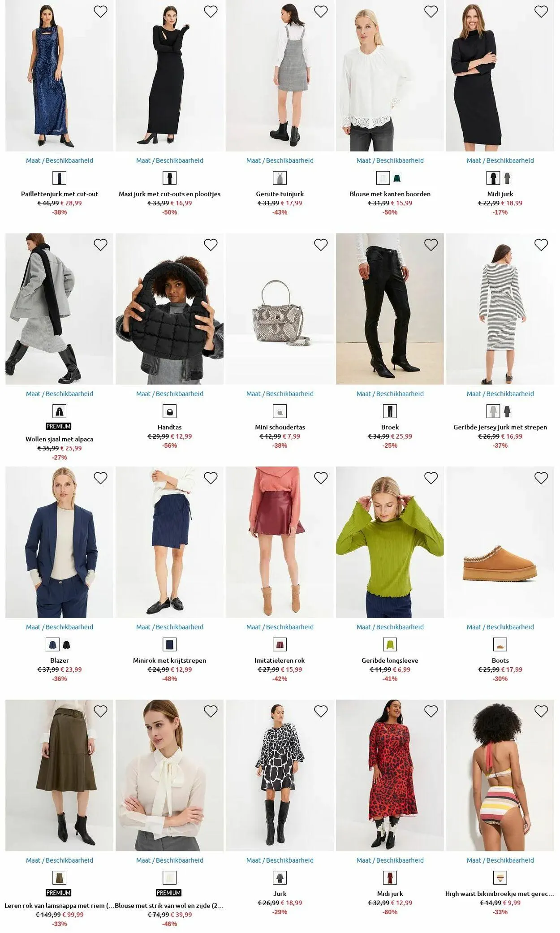Viewport: 560px width, 933px height.
Task: Expand Maat / Beschikbaarheid under Broek
Action: click(x=390, y=394)
